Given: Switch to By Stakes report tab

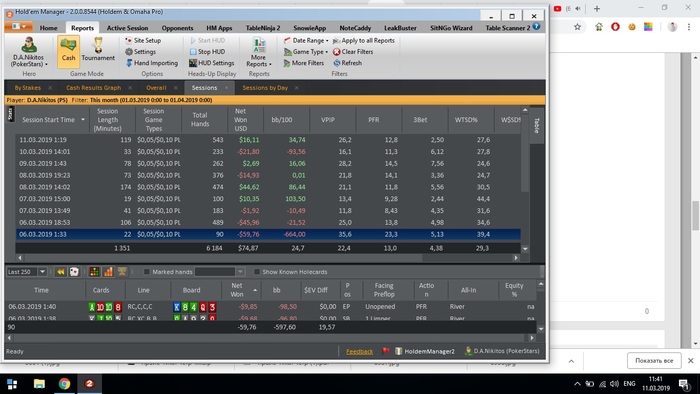Looking at the screenshot, I should click(27, 88).
